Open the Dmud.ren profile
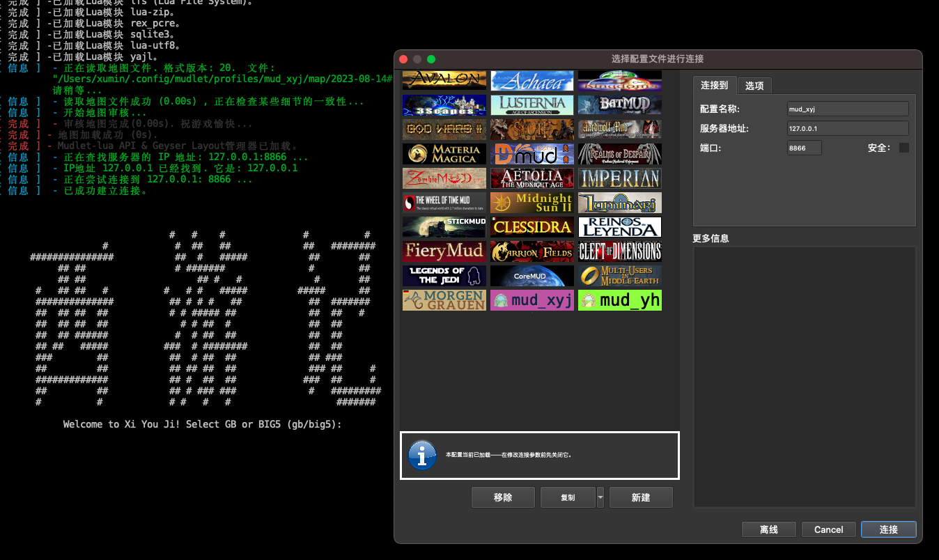The height and width of the screenshot is (560, 939). (x=532, y=154)
